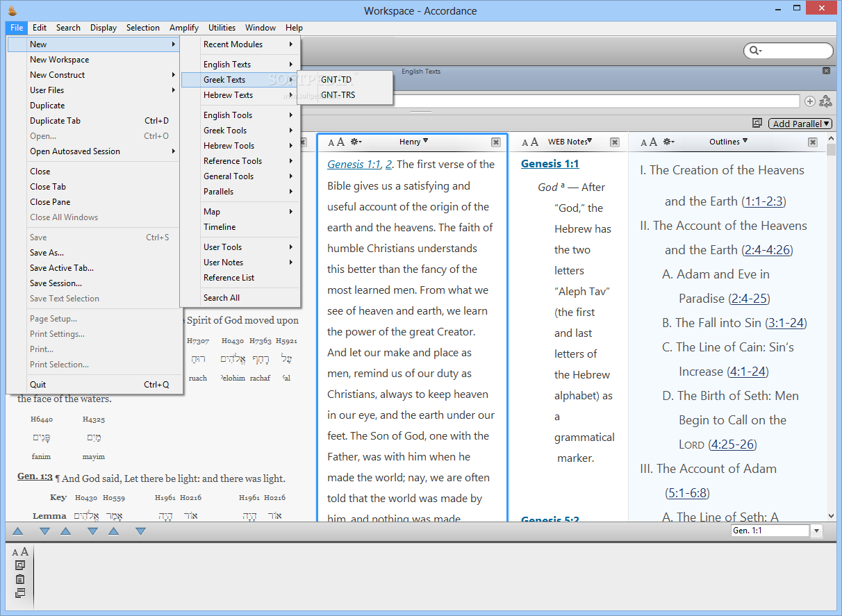Click the magnifier icon in the search box
Image resolution: width=842 pixels, height=616 pixels.
(x=754, y=51)
